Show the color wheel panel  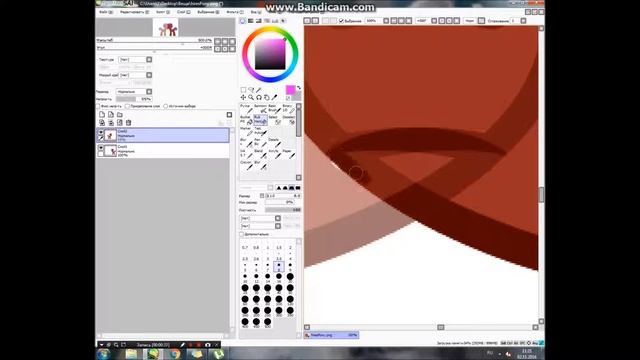click(243, 21)
